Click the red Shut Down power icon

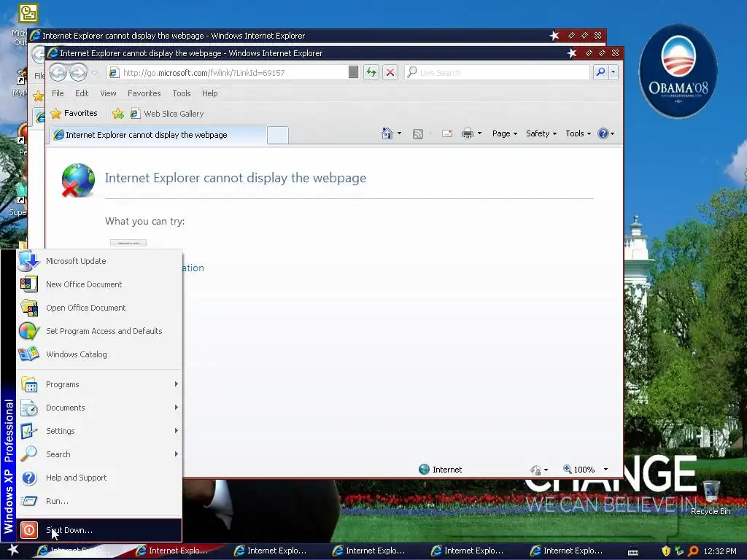[29, 530]
